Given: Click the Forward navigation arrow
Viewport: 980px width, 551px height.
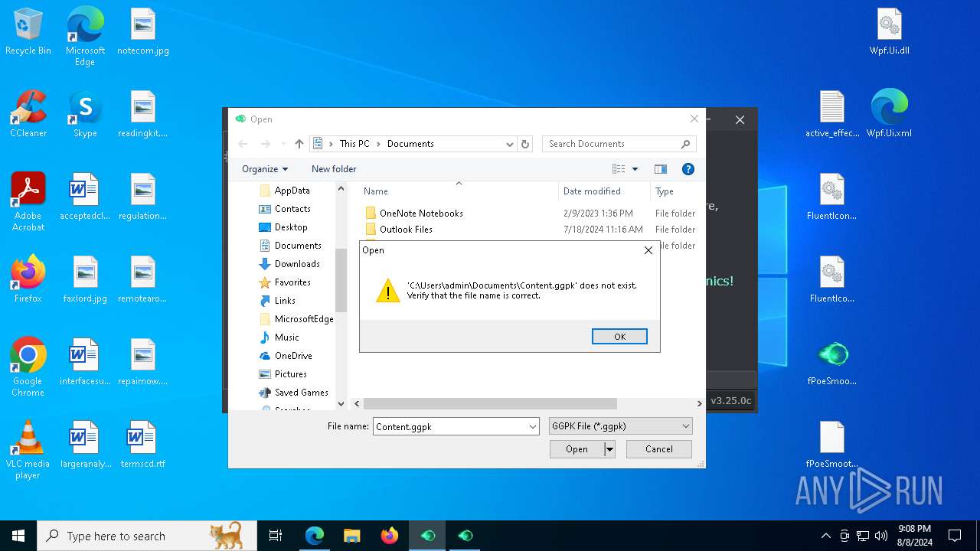Looking at the screenshot, I should click(265, 144).
